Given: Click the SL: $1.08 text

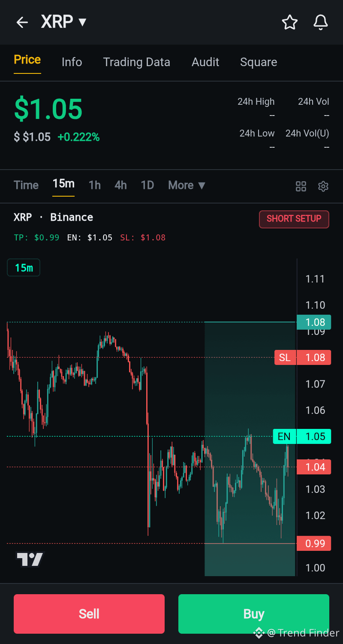Looking at the screenshot, I should 143,237.
